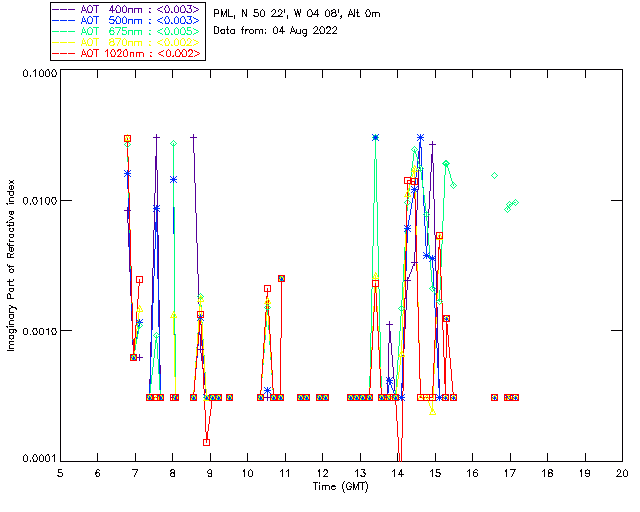Screen dimensions: 640x512
Task: Click the 0.0001 y-axis tick label
Action: tap(39, 459)
